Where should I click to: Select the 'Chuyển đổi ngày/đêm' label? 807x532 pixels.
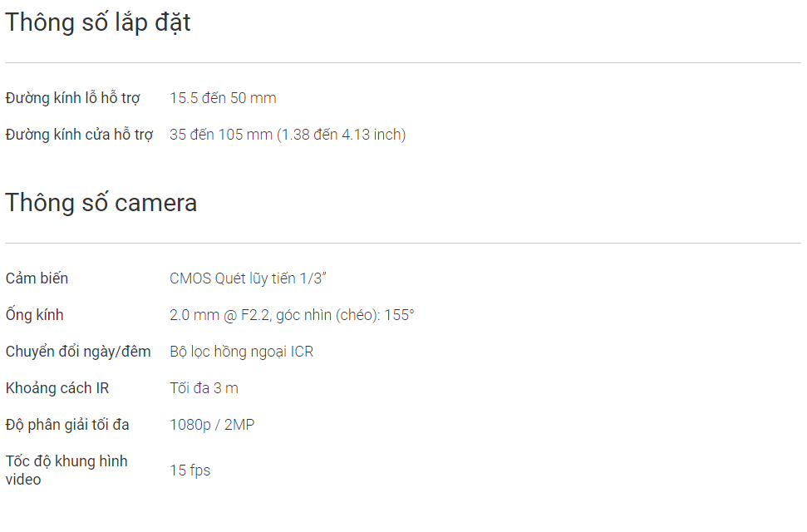(x=78, y=352)
